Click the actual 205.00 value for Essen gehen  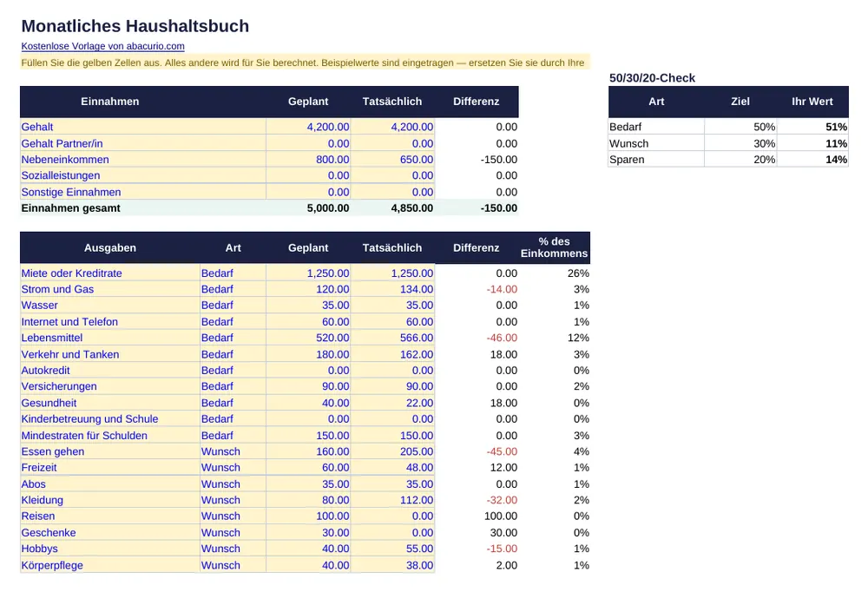(392, 451)
